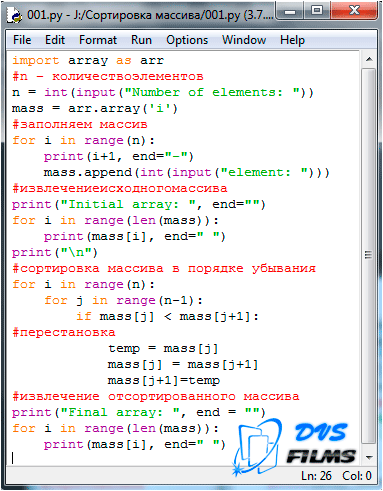The width and height of the screenshot is (383, 491).
Task: Place cursor in temp = mass[j] line
Action: [x=163, y=349]
